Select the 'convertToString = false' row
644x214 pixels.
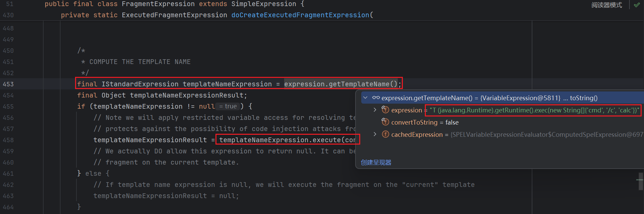click(425, 122)
